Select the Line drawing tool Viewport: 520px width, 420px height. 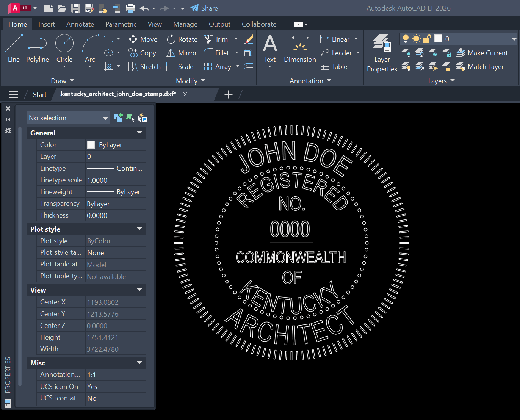click(x=14, y=48)
